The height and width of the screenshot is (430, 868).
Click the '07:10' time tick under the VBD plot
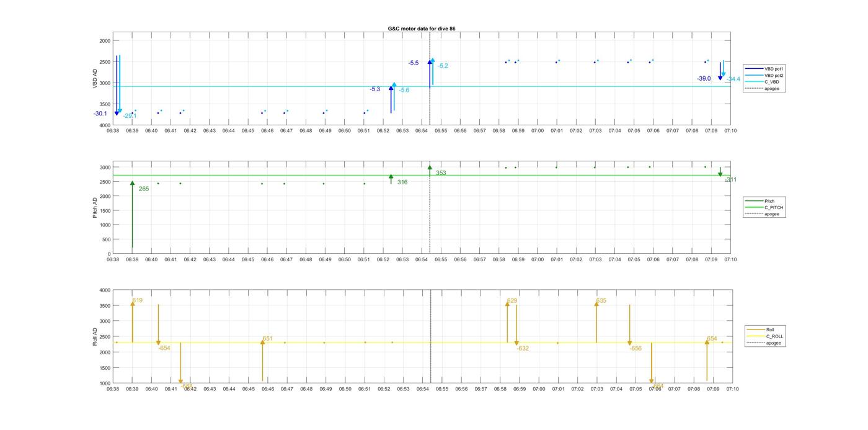click(x=730, y=131)
